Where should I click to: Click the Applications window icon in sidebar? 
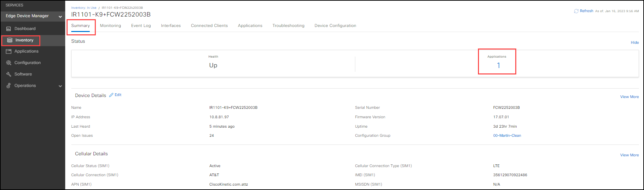pyautogui.click(x=9, y=52)
